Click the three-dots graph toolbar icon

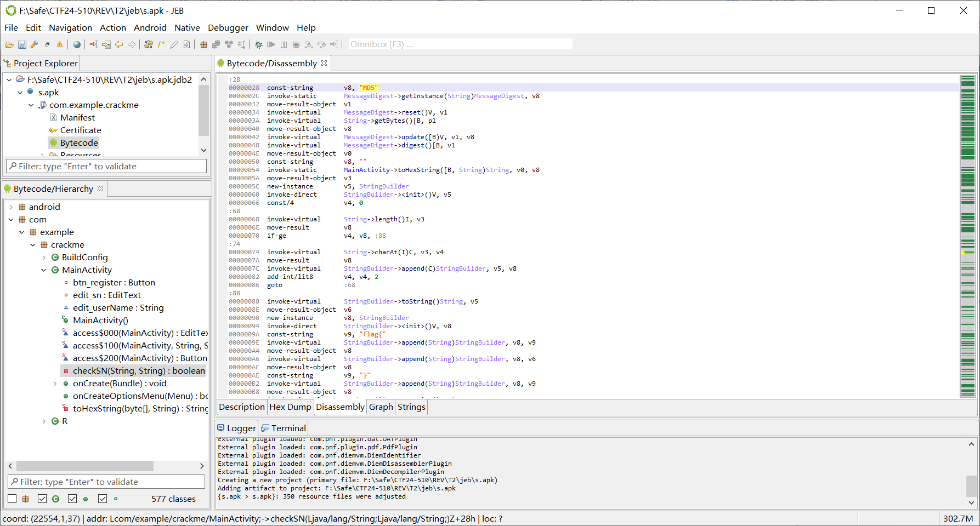[229, 44]
